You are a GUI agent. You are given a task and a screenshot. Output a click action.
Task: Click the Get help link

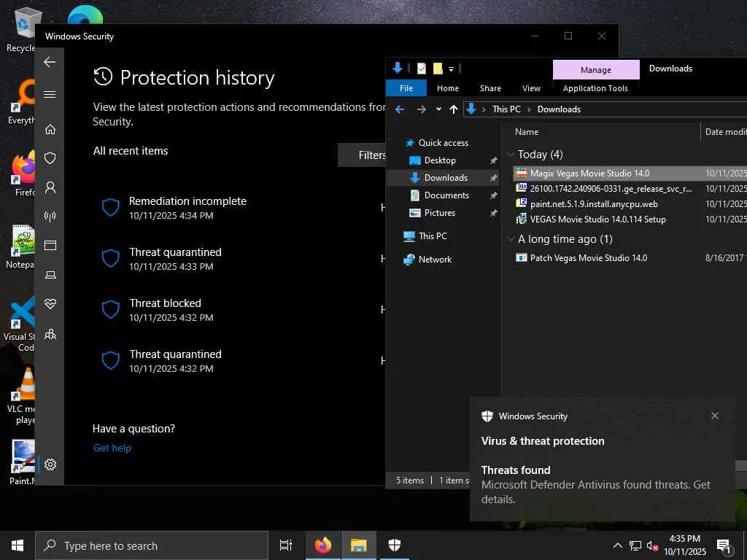(112, 448)
